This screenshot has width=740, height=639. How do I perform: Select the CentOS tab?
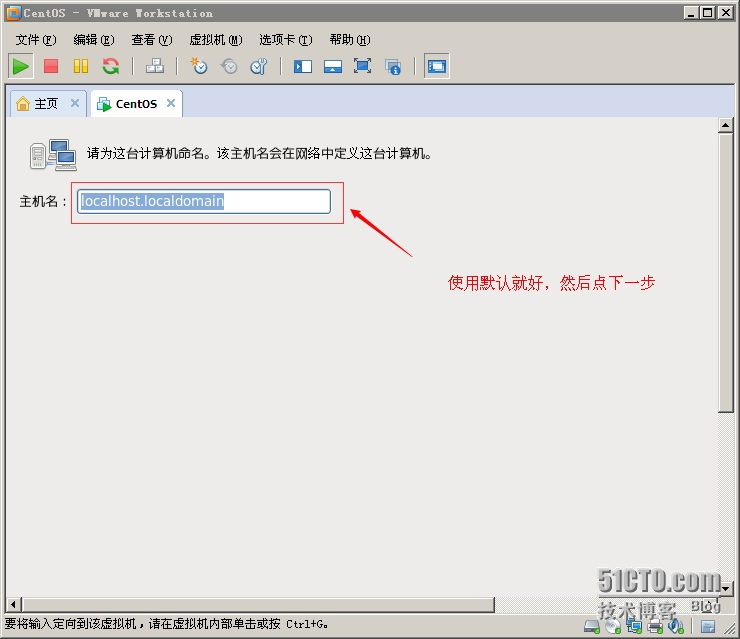click(136, 103)
